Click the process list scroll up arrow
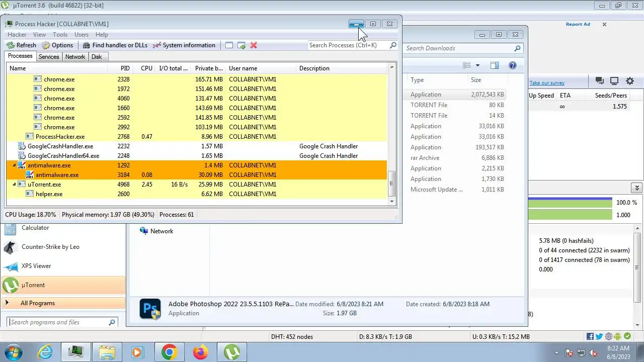 pyautogui.click(x=392, y=67)
